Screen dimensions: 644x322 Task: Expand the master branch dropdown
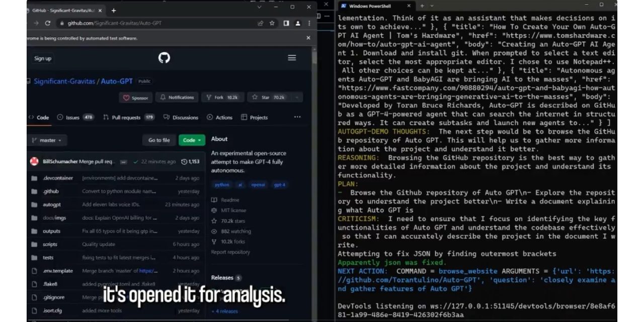coord(47,140)
